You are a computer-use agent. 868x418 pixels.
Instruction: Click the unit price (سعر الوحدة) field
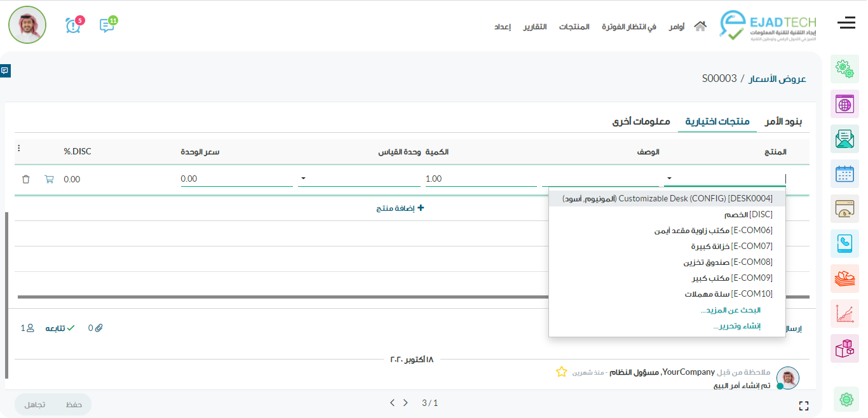click(236, 179)
